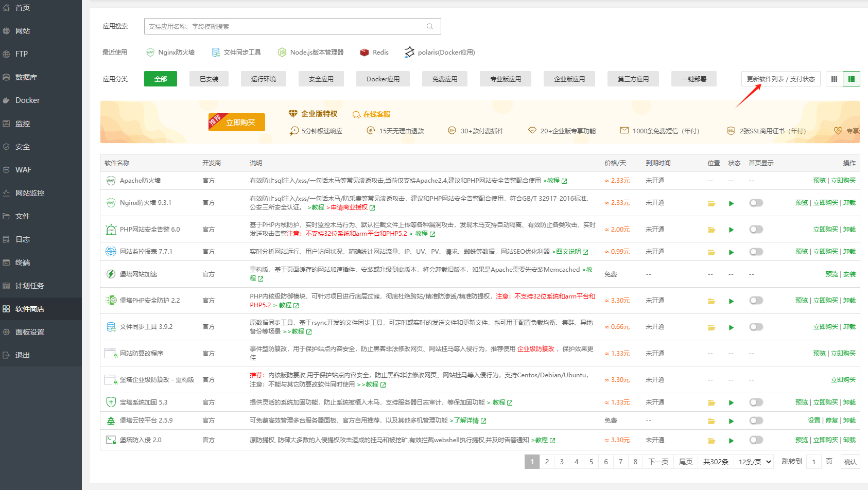Click 下一页 pagination button
Image resolution: width=868 pixels, height=490 pixels.
[x=658, y=462]
